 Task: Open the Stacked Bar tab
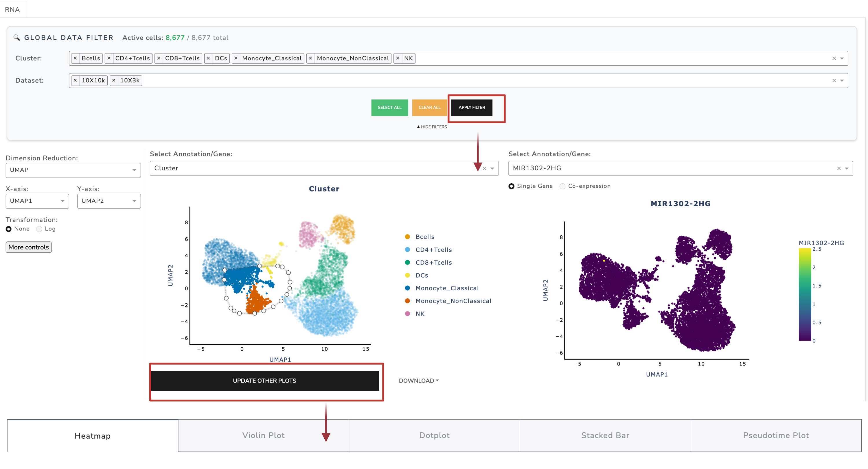pyautogui.click(x=605, y=435)
